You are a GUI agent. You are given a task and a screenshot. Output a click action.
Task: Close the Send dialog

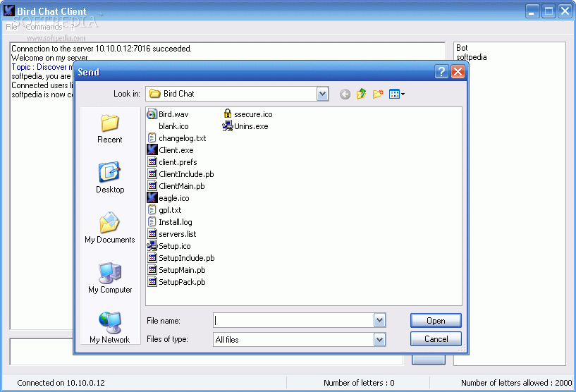458,72
